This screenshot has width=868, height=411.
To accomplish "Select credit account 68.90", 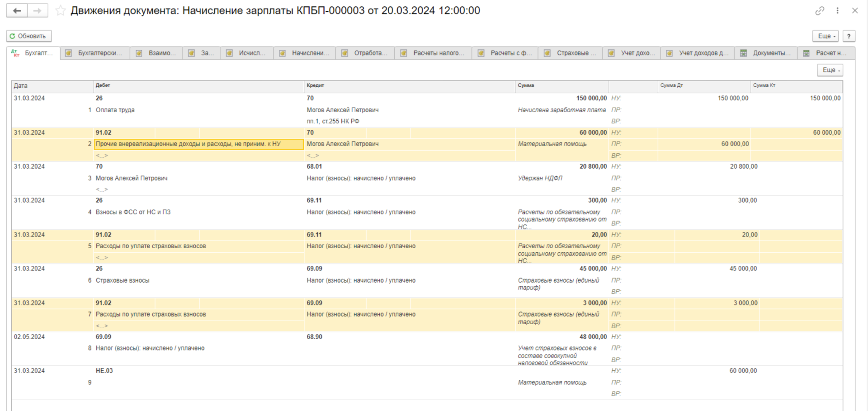I will point(314,337).
